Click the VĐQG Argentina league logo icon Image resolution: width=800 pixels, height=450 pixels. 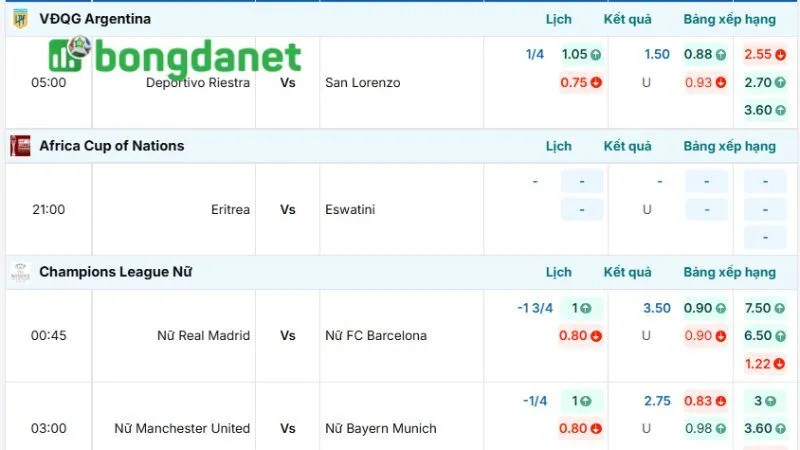(x=20, y=18)
